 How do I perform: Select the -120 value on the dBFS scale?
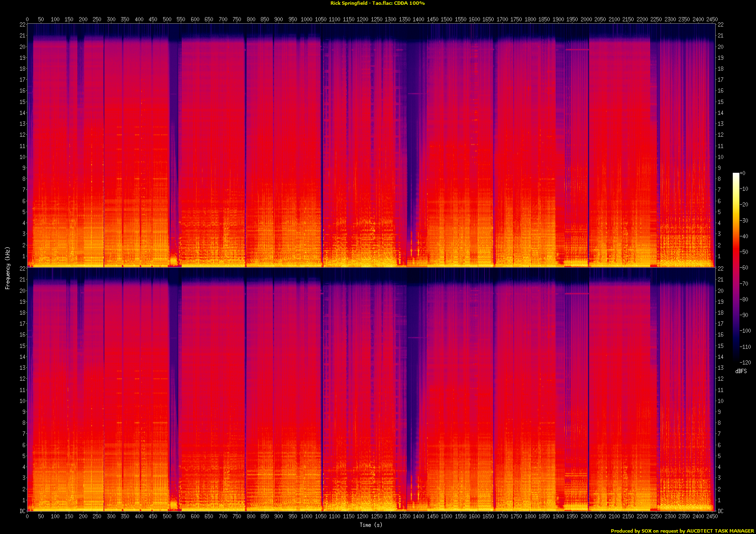[745, 362]
